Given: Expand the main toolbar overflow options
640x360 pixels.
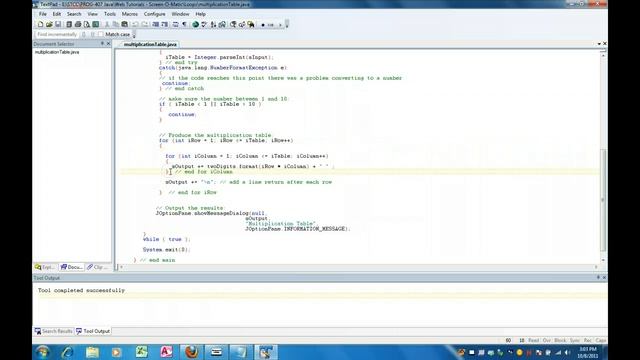Looking at the screenshot, I should pos(287,24).
